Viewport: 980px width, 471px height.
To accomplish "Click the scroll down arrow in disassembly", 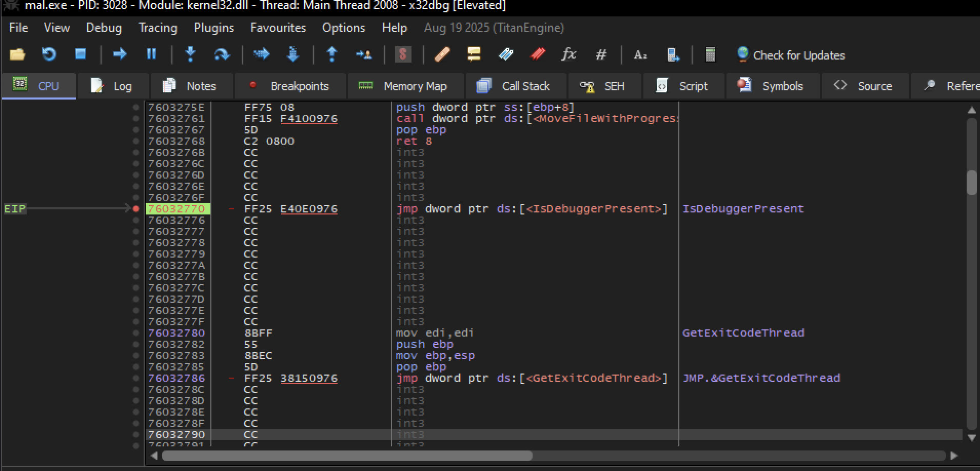I will (x=971, y=438).
